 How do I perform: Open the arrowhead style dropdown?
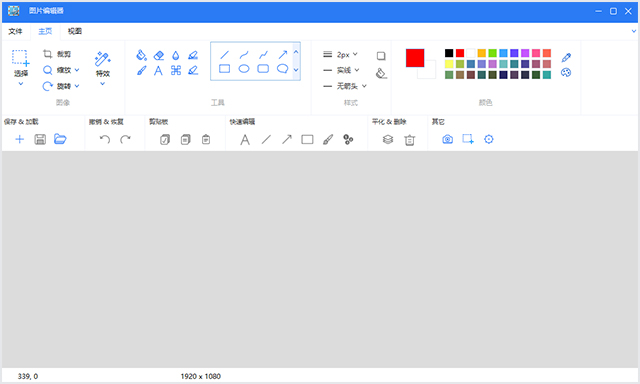point(345,86)
